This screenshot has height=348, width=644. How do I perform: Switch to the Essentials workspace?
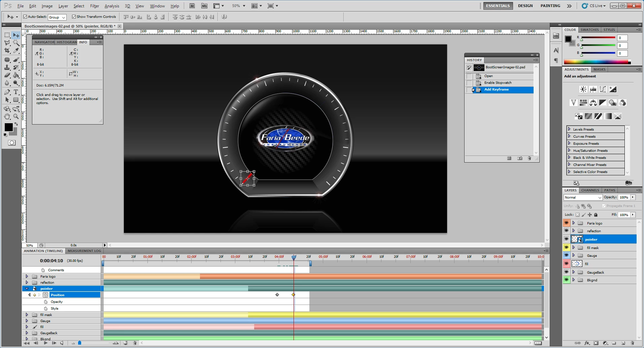(498, 6)
